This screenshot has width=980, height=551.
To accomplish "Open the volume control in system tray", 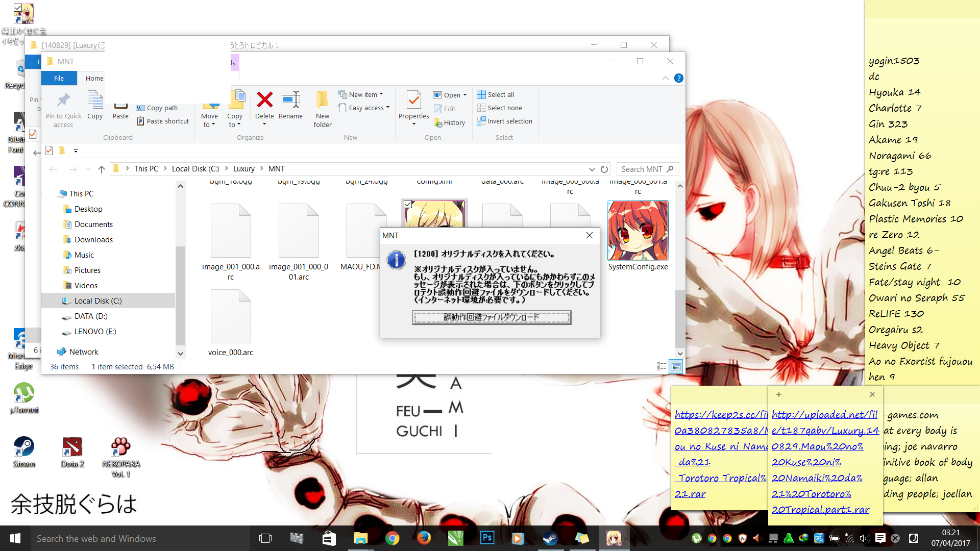I will [864, 538].
